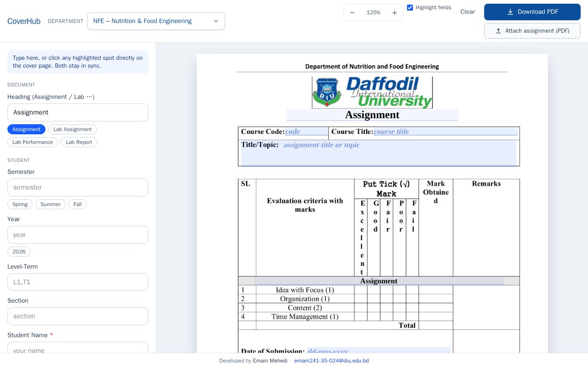Viewport: 588px width, 368px height.
Task: Click the "Organization (1)" row
Action: pos(305,299)
